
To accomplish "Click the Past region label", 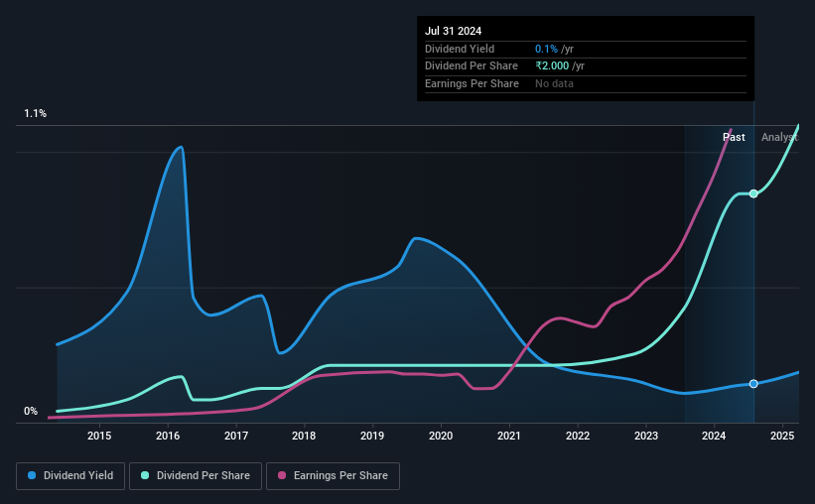I will click(734, 137).
